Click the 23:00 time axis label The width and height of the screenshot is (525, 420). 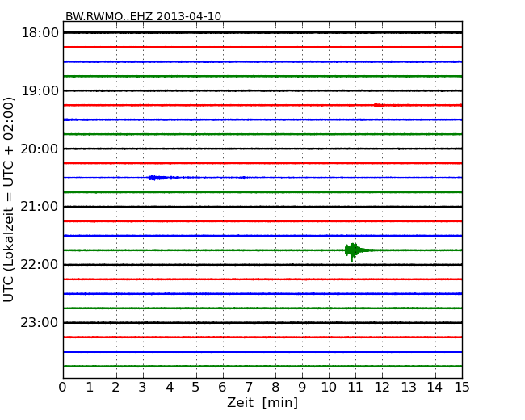[x=40, y=322]
